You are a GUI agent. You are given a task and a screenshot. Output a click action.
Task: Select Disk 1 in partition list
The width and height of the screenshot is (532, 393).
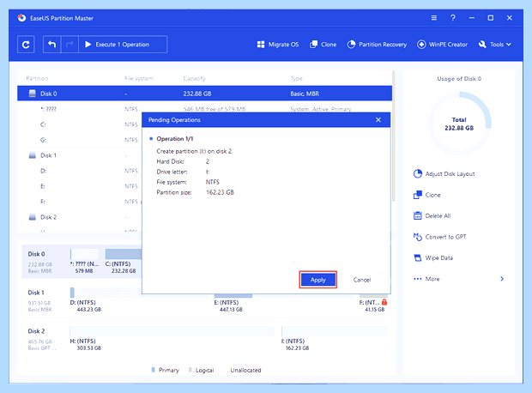[x=204, y=155]
